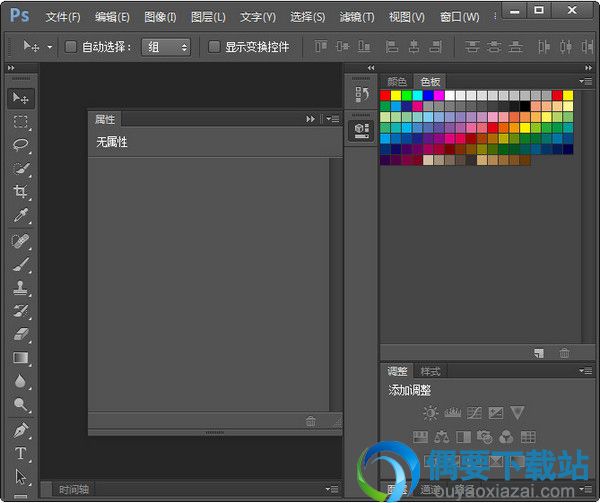Add a Black & White adjustment

[463, 437]
